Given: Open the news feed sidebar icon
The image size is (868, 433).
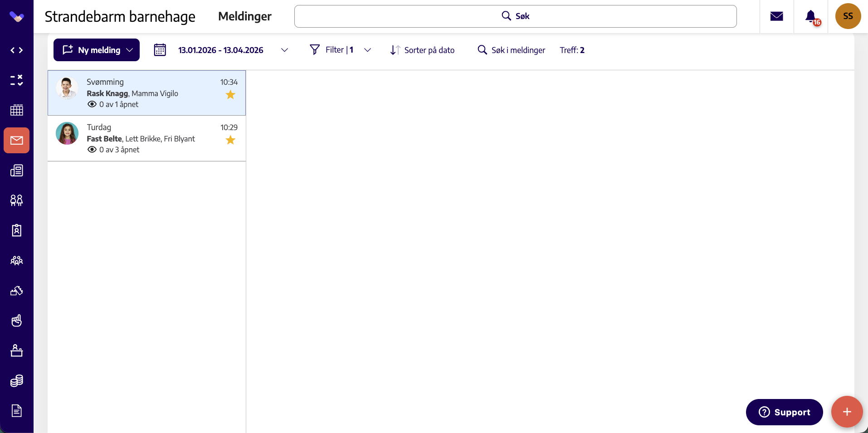Looking at the screenshot, I should (x=17, y=170).
